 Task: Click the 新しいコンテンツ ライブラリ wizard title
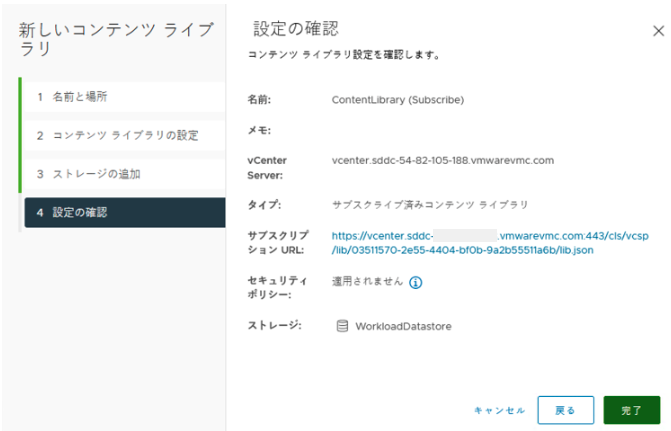pyautogui.click(x=116, y=39)
